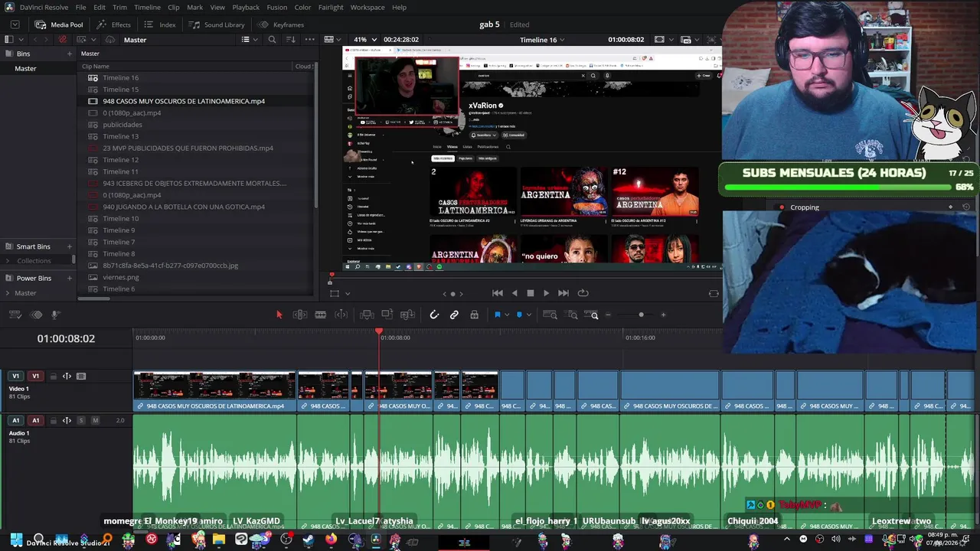The image size is (980, 551).
Task: Toggle Linked Selection chain icon
Action: click(x=454, y=315)
